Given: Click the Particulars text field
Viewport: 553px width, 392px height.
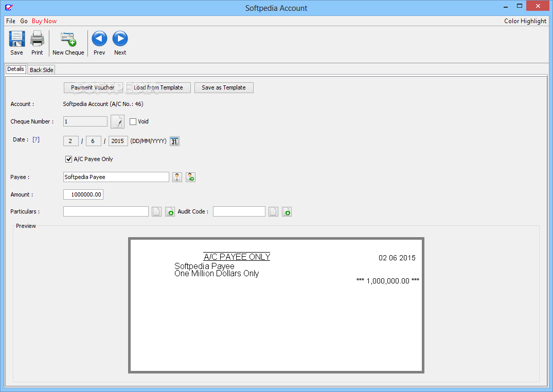Looking at the screenshot, I should tap(106, 212).
